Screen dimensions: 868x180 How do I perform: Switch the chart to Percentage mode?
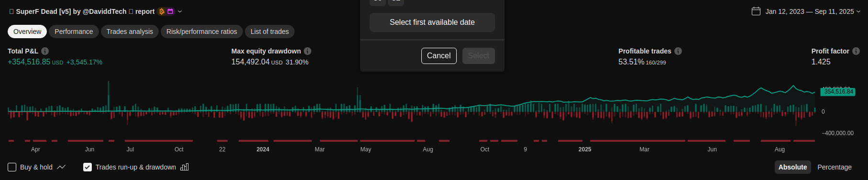coord(835,167)
